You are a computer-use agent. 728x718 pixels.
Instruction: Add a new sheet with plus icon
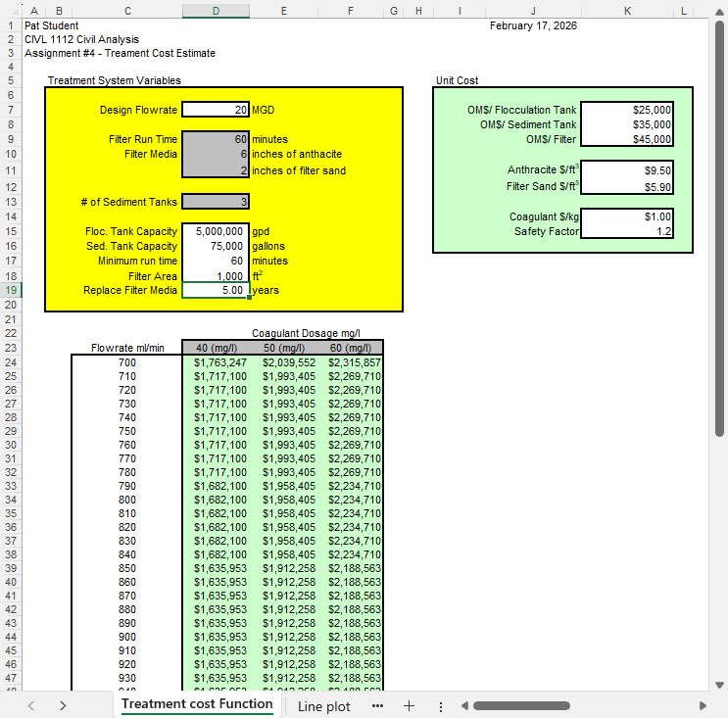pos(409,706)
